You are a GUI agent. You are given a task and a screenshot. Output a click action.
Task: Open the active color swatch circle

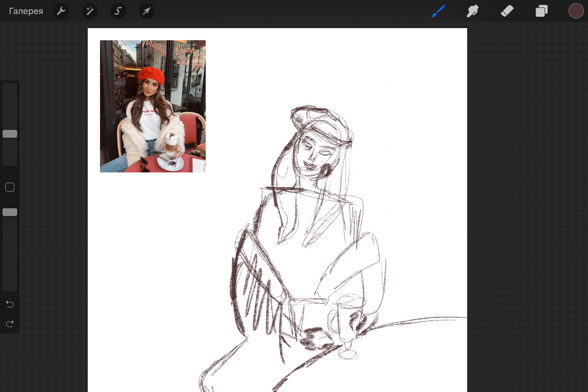pyautogui.click(x=576, y=11)
